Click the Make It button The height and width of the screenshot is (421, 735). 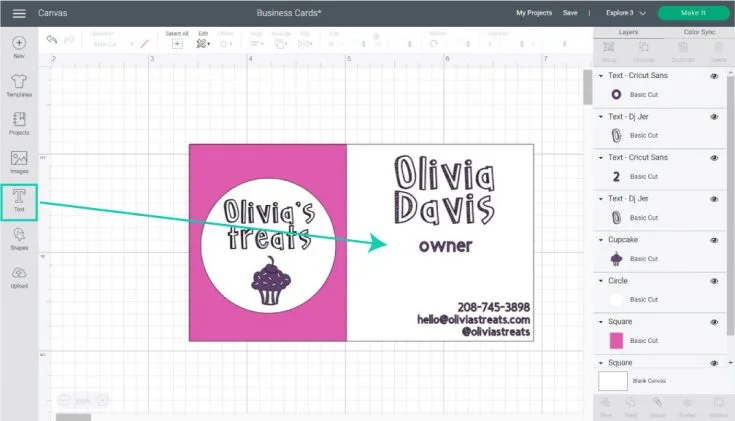click(692, 13)
